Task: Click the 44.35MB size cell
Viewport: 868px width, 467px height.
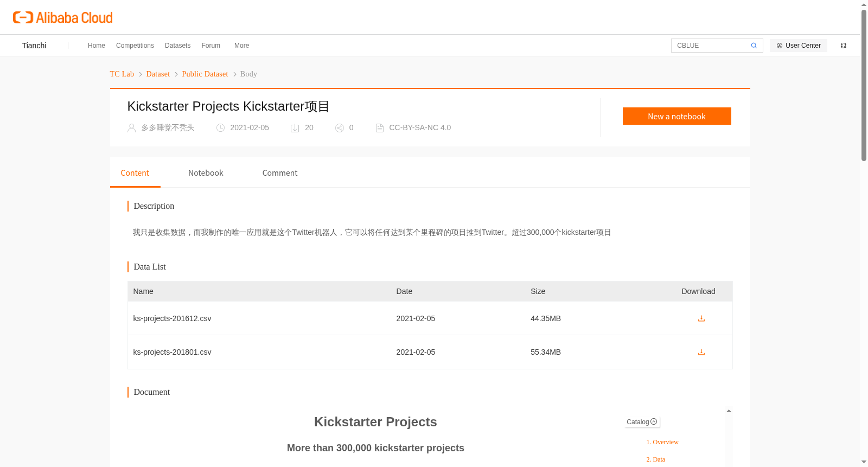Action: (546, 318)
